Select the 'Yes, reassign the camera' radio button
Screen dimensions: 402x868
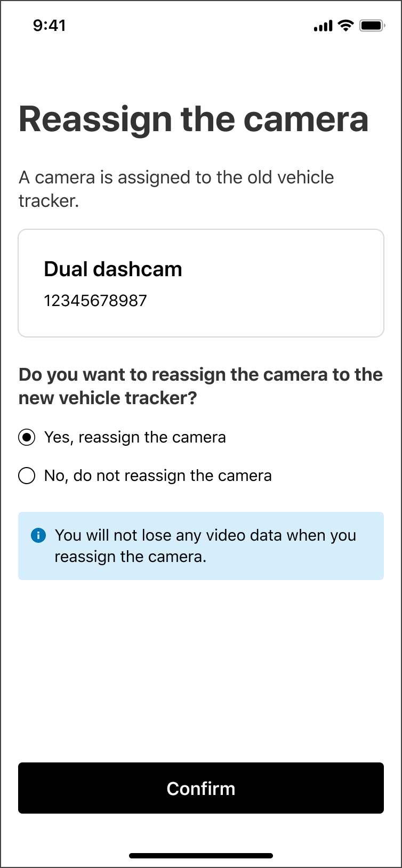[26, 437]
